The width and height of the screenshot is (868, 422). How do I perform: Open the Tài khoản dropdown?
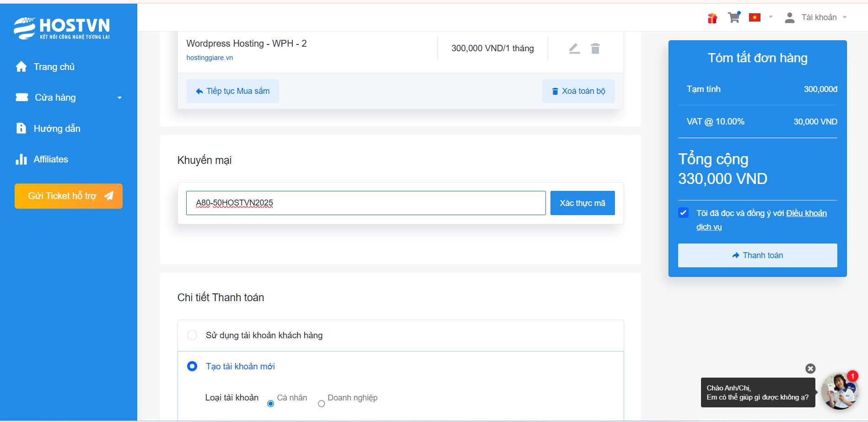pos(816,17)
